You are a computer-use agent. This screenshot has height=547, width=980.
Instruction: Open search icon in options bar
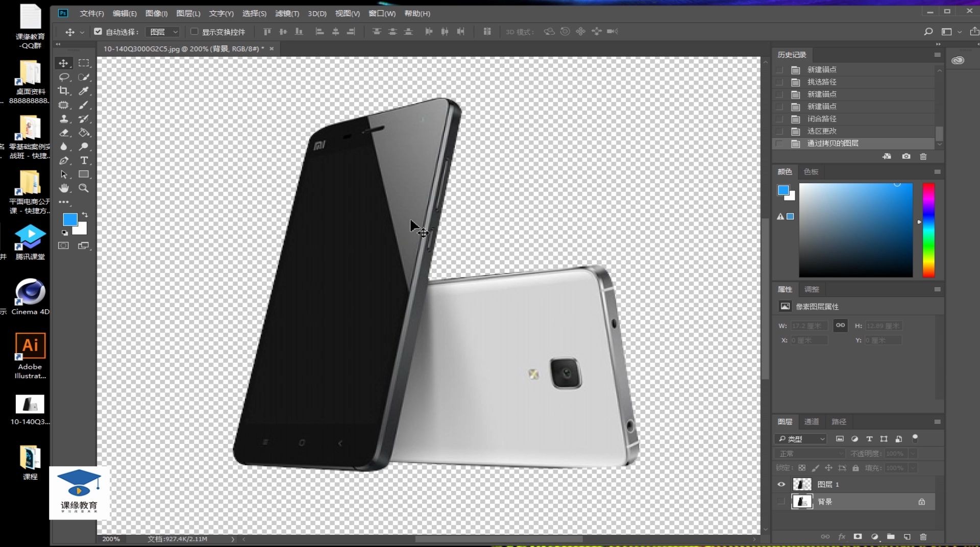[928, 32]
